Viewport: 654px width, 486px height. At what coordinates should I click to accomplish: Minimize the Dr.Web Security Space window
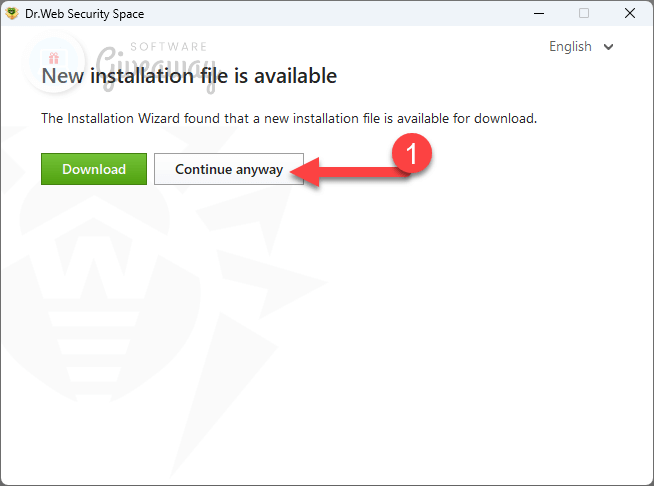539,13
